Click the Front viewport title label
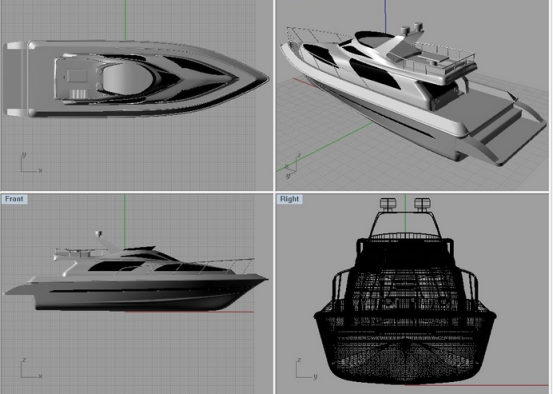 14,199
